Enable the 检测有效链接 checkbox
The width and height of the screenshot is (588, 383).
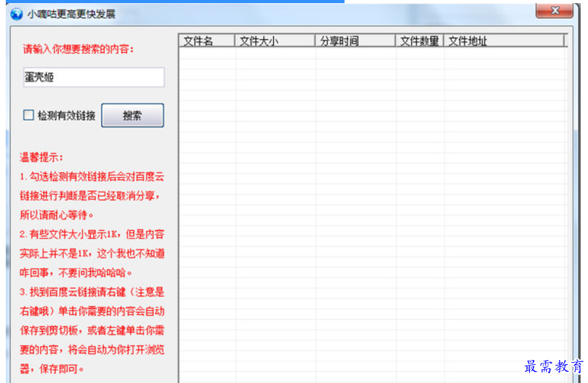[x=28, y=115]
